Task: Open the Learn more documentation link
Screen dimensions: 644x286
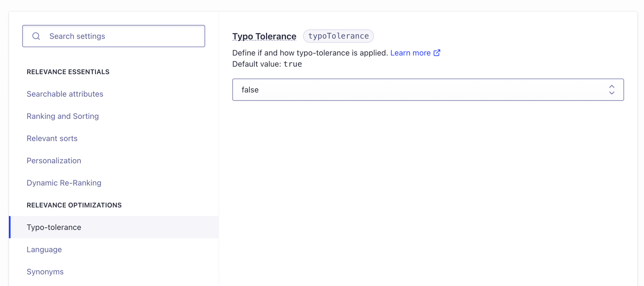Action: (x=410, y=53)
